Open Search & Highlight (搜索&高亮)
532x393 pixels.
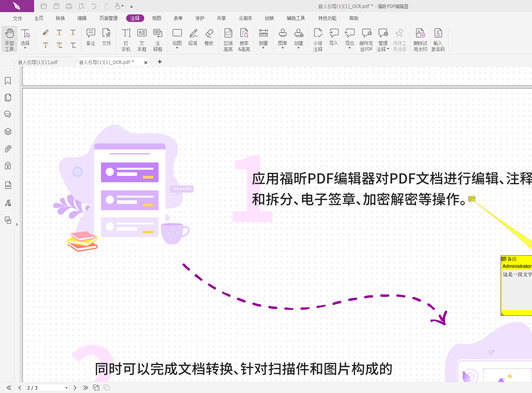(244, 39)
